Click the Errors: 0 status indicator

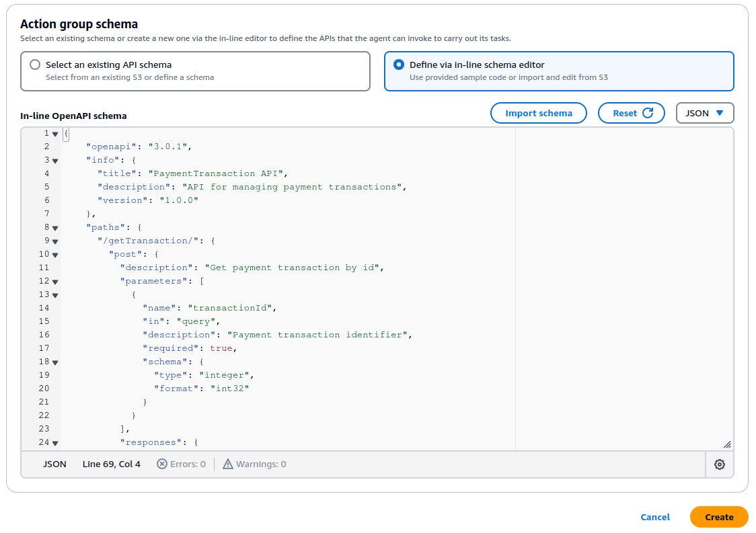pos(181,464)
